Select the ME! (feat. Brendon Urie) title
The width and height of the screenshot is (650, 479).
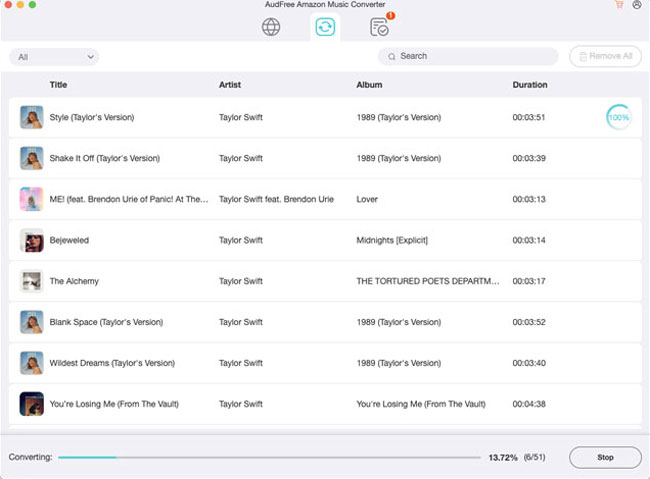[x=129, y=199]
